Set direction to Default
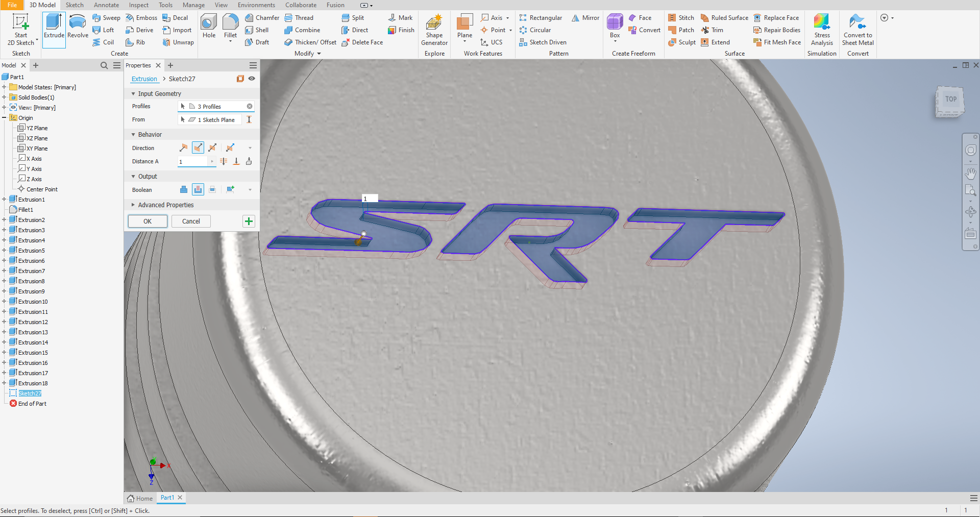 point(184,147)
